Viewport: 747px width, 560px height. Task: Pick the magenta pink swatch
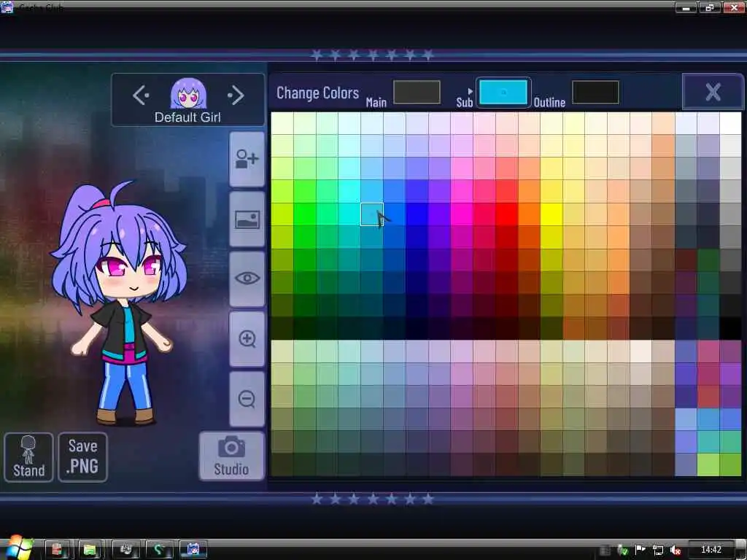tap(462, 214)
